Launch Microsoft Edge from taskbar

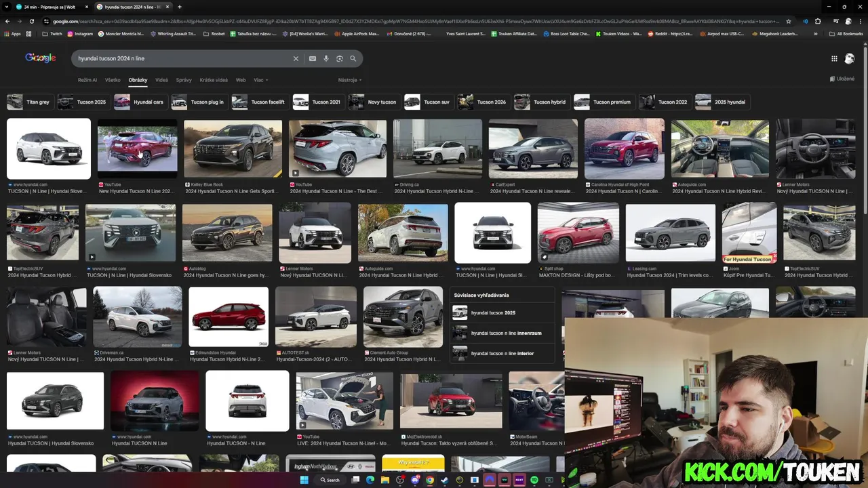(370, 480)
